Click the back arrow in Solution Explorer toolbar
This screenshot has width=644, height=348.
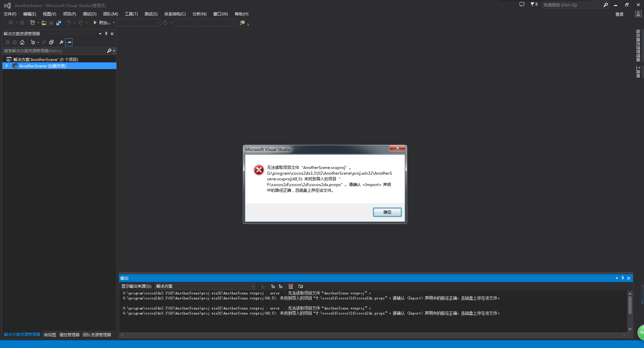tap(7, 42)
